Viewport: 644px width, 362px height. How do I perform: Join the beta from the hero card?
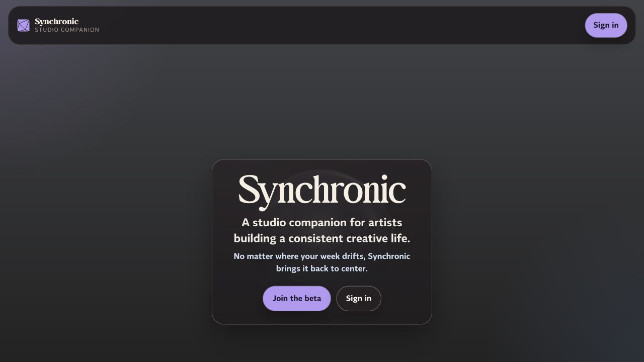pyautogui.click(x=297, y=298)
